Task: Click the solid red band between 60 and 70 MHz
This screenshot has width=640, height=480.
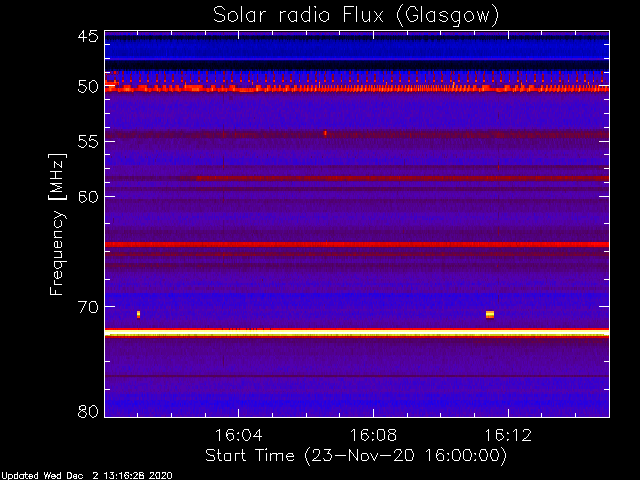Action: click(x=357, y=244)
